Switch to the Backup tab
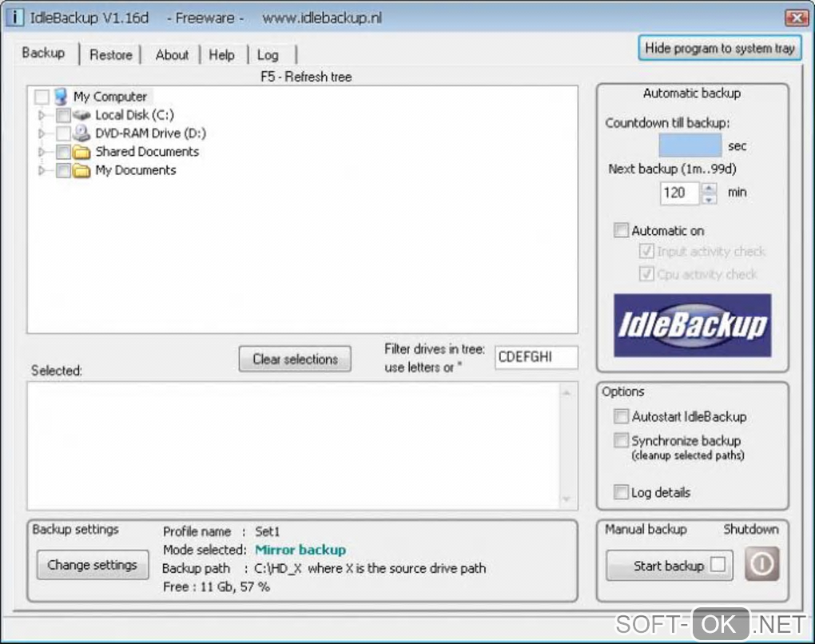Image resolution: width=815 pixels, height=644 pixels. (44, 53)
